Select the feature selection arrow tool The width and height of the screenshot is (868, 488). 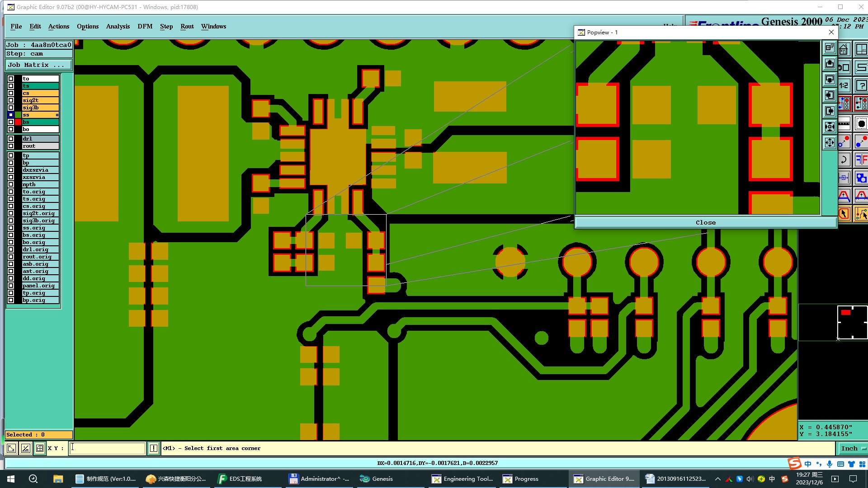[x=844, y=214]
